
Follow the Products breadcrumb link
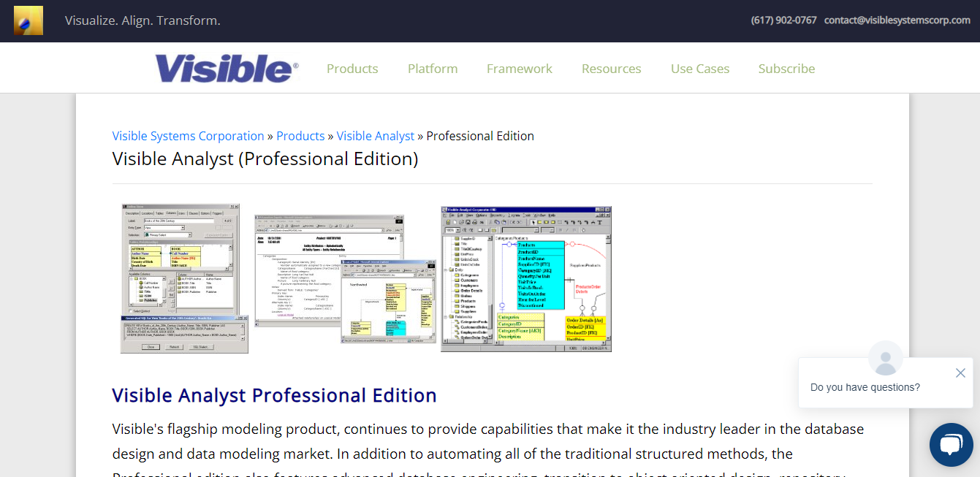point(300,136)
